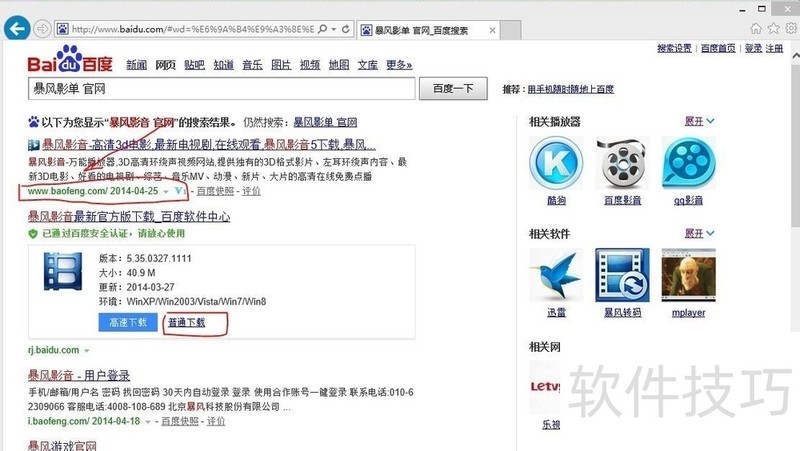The image size is (800, 451).
Task: Click the 暴风转码 software icon
Action: coord(622,275)
